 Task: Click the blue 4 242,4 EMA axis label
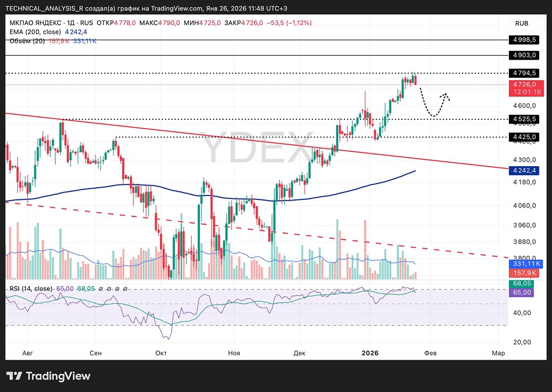click(x=524, y=171)
